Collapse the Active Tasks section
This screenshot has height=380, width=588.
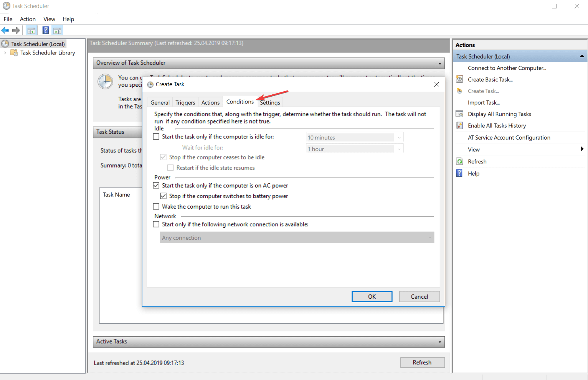(439, 342)
